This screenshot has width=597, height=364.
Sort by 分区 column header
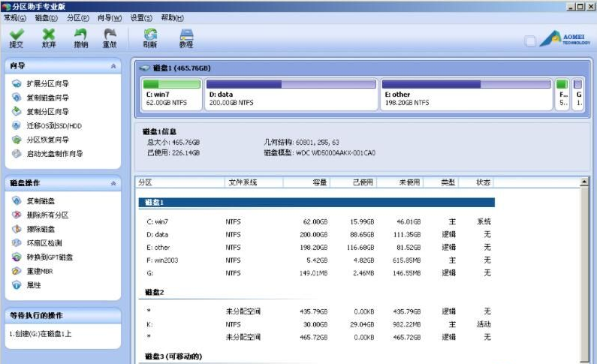point(179,182)
